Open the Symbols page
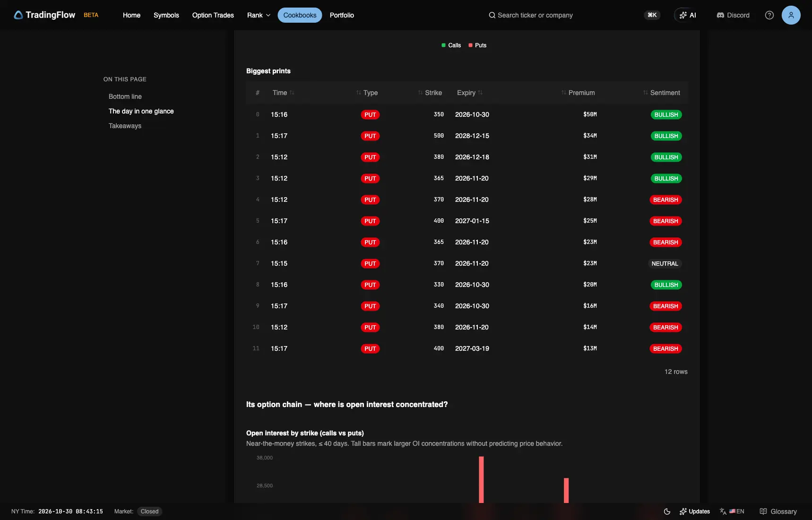The width and height of the screenshot is (812, 520). 166,15
